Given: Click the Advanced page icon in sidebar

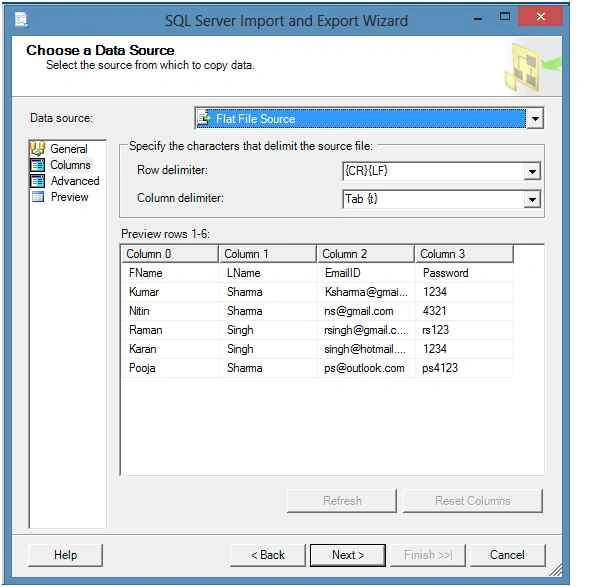Looking at the screenshot, I should (x=37, y=181).
